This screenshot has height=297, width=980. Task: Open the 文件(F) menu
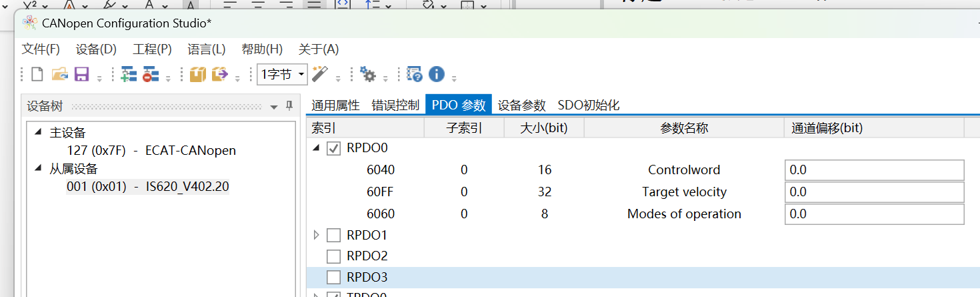[41, 49]
